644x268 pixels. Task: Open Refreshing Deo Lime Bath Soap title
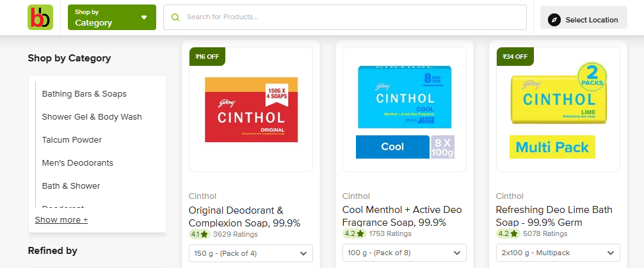pos(554,216)
